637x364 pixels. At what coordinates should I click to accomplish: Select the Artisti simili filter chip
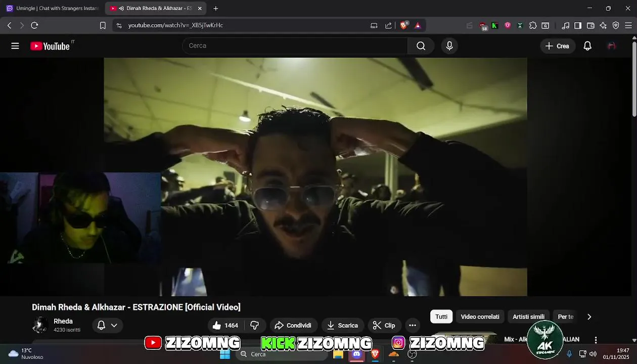pos(528,317)
